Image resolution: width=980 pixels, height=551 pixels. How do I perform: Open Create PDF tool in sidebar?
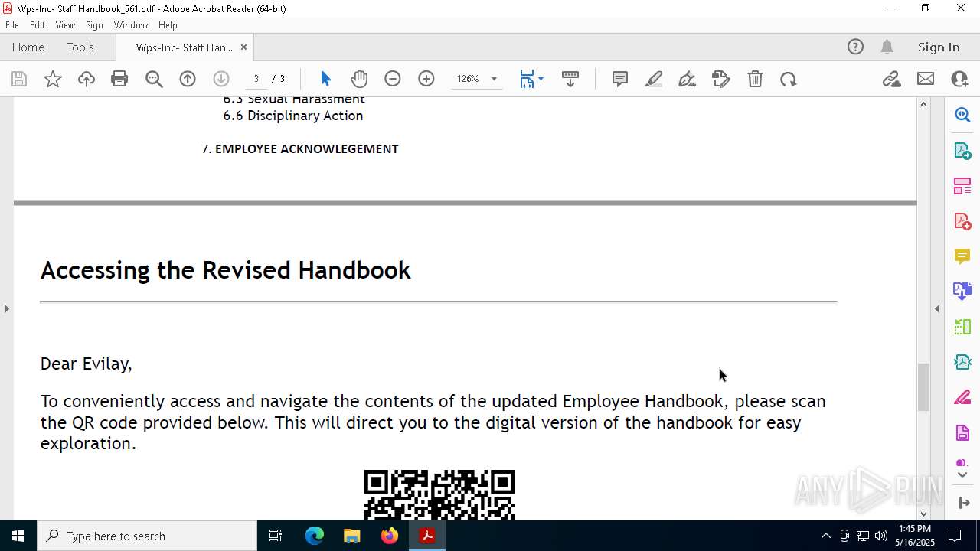click(962, 221)
